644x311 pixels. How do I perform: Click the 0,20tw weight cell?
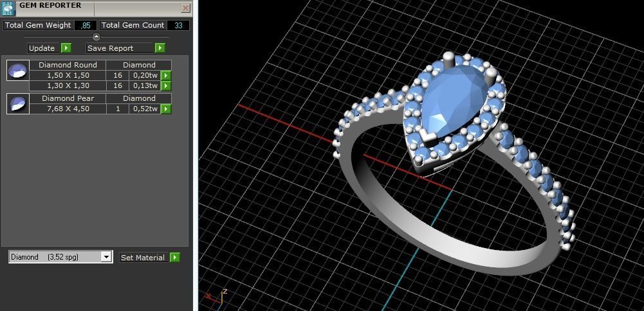coord(145,75)
